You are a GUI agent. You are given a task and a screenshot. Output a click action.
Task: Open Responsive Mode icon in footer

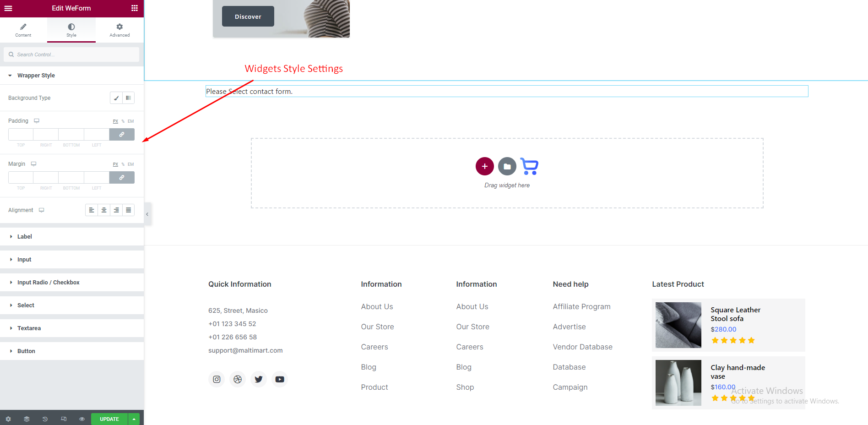click(64, 419)
